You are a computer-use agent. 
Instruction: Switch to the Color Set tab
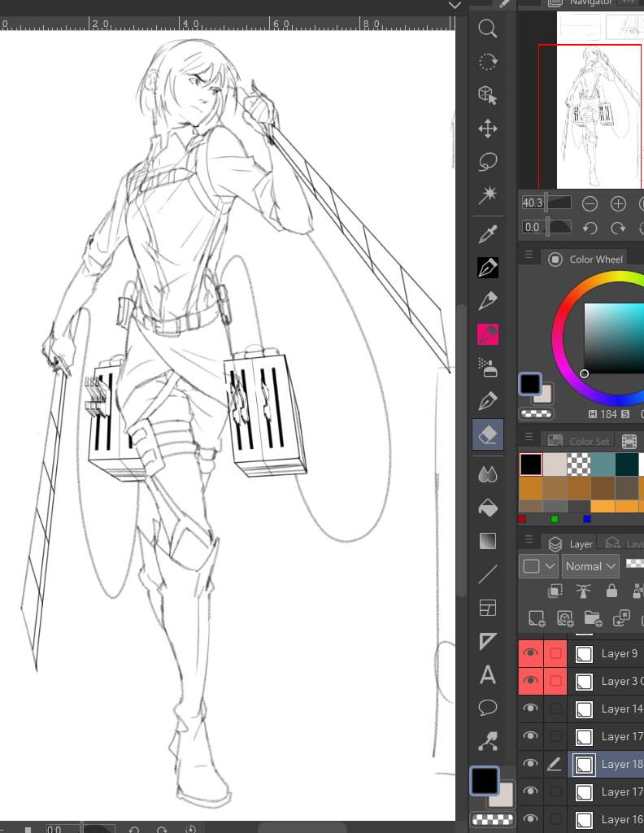579,441
